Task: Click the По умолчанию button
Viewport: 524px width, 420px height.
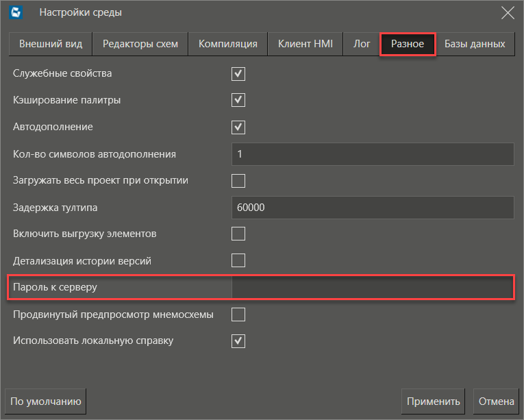Action: [46, 402]
